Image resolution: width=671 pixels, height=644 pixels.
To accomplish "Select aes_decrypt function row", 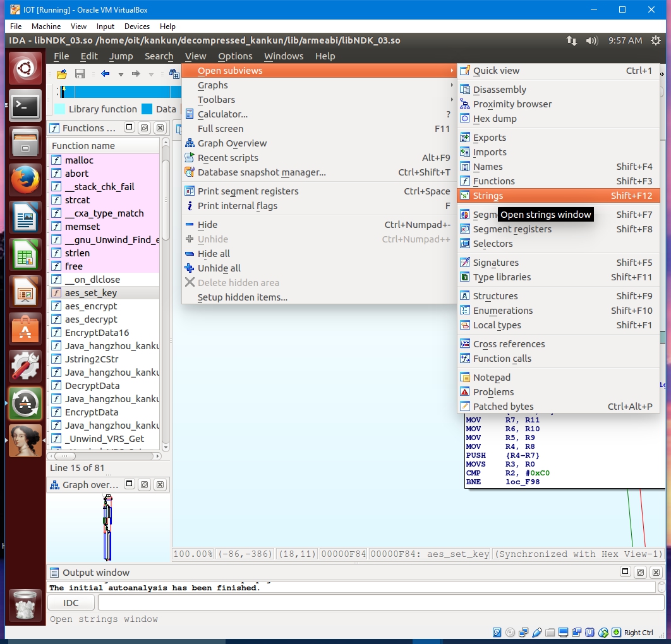I will (x=104, y=319).
